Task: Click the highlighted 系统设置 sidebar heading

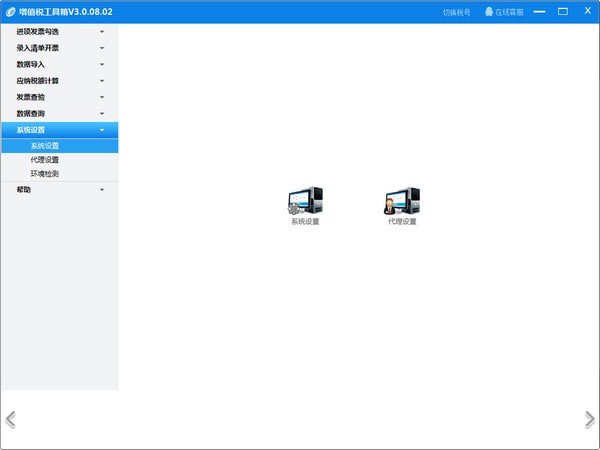Action: 60,130
